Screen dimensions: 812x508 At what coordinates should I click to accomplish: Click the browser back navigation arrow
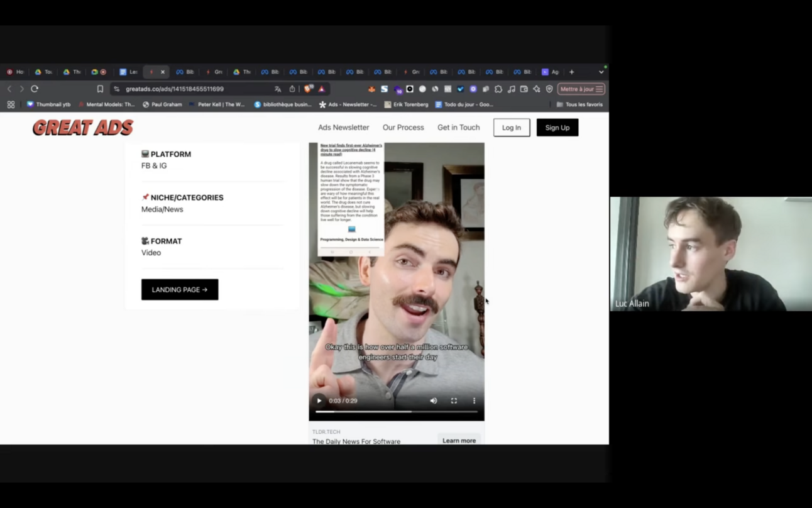point(8,89)
